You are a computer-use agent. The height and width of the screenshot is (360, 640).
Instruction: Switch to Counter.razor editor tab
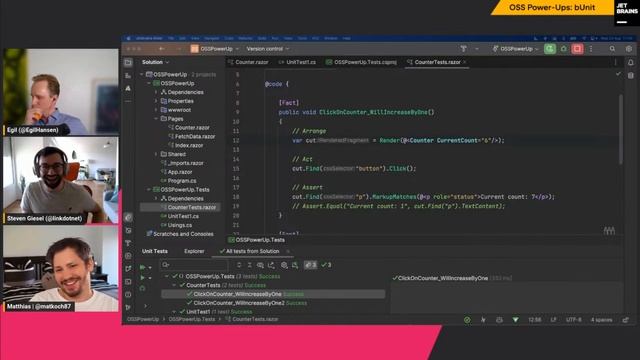click(x=249, y=62)
